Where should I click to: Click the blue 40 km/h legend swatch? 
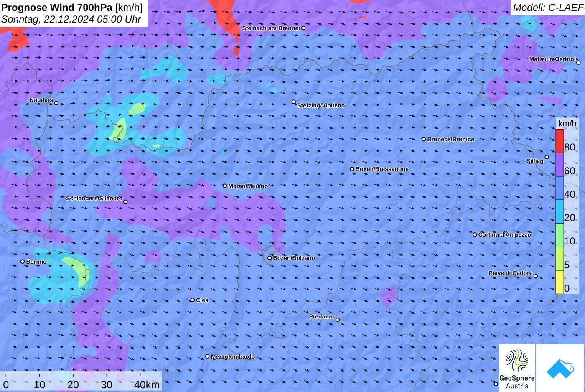[x=560, y=188]
